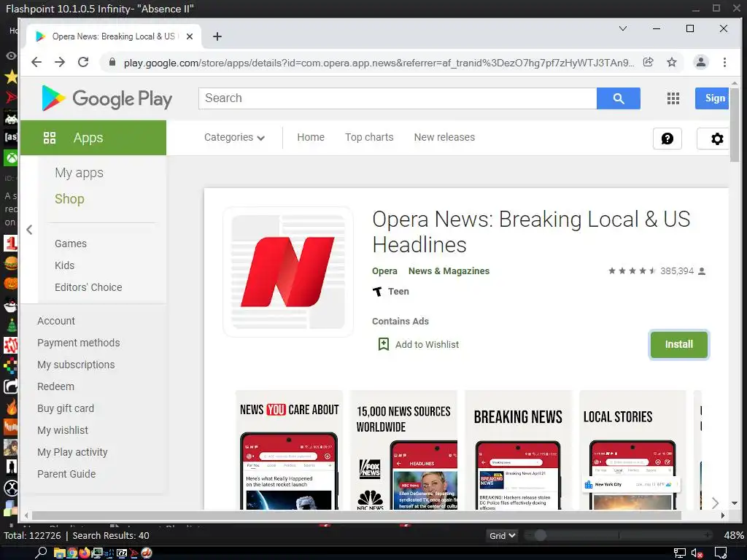Click the Christmas tree icon in Flashpoint sidebar

pos(11,325)
